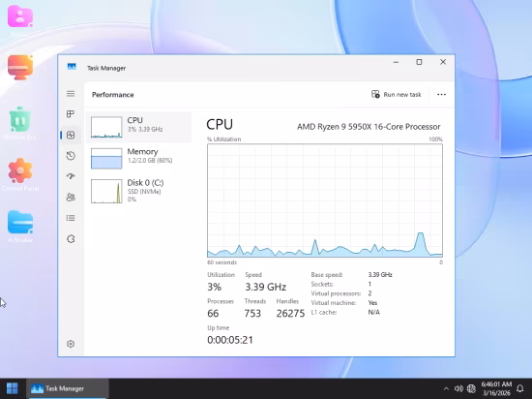
Task: Select the Control Panel desktop icon
Action: 20,174
